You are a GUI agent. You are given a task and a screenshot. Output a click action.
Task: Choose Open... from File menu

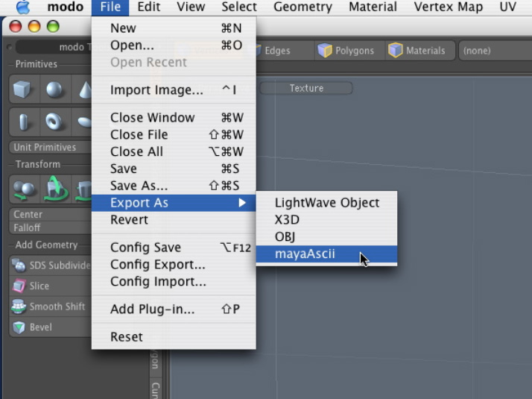tap(174, 45)
